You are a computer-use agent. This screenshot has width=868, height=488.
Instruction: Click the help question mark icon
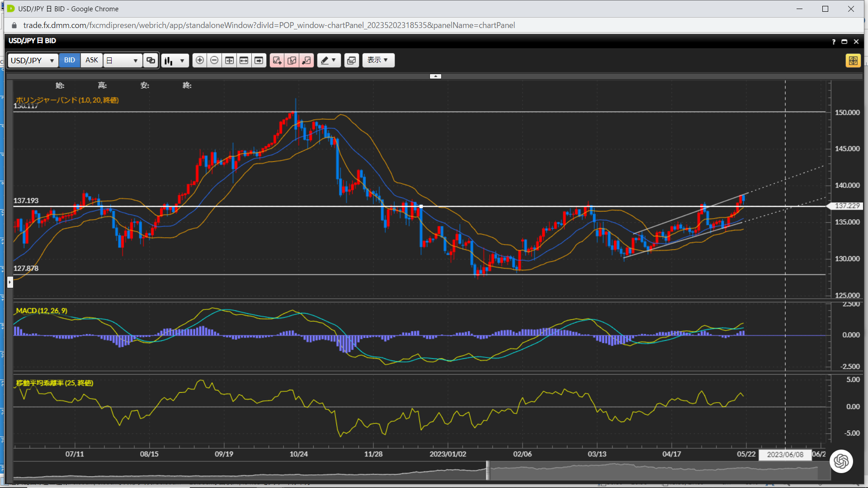834,42
